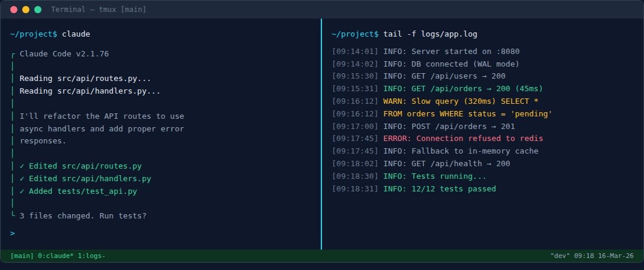Click the 'tail -f logs/app.log' command
Viewport: 644px width, 270px height.
point(430,34)
